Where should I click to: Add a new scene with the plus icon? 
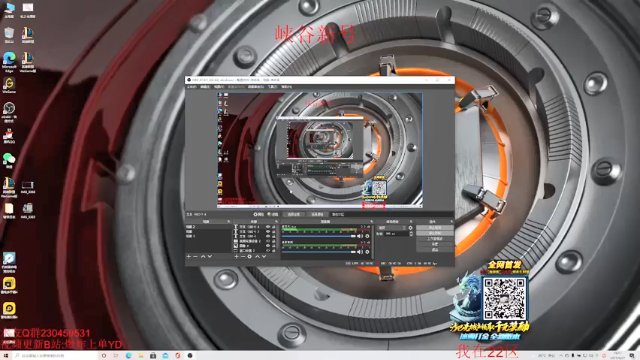[x=189, y=256]
